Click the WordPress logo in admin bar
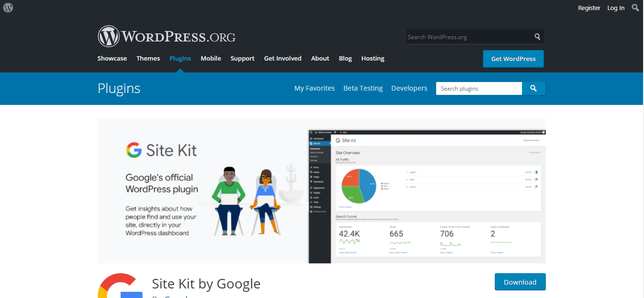The image size is (644, 298). (x=8, y=8)
